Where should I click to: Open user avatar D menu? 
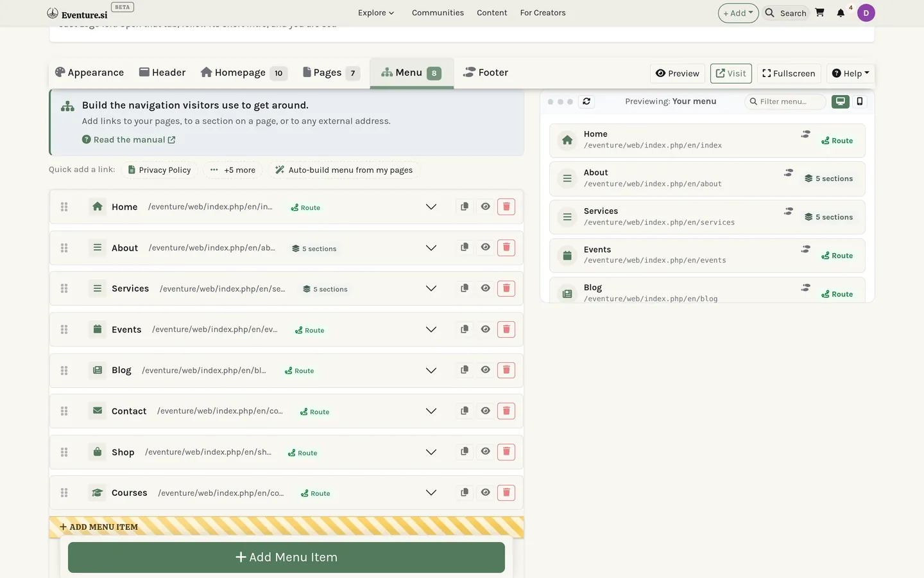click(866, 13)
